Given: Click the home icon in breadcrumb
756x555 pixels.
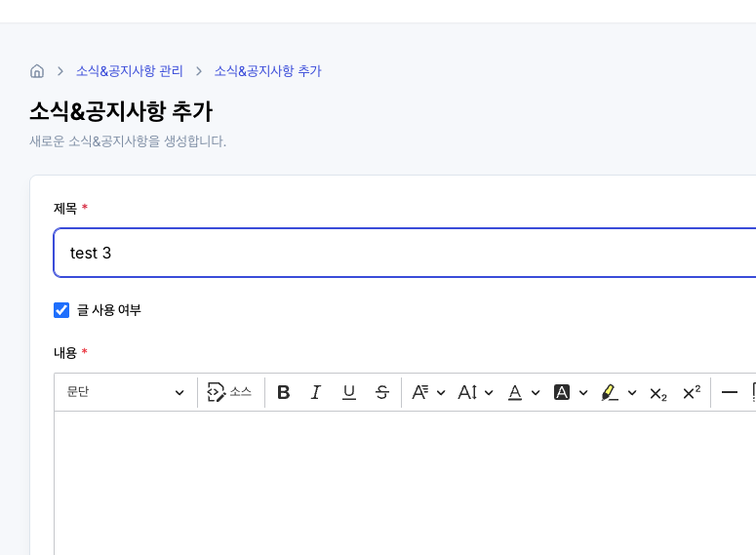Looking at the screenshot, I should [37, 71].
